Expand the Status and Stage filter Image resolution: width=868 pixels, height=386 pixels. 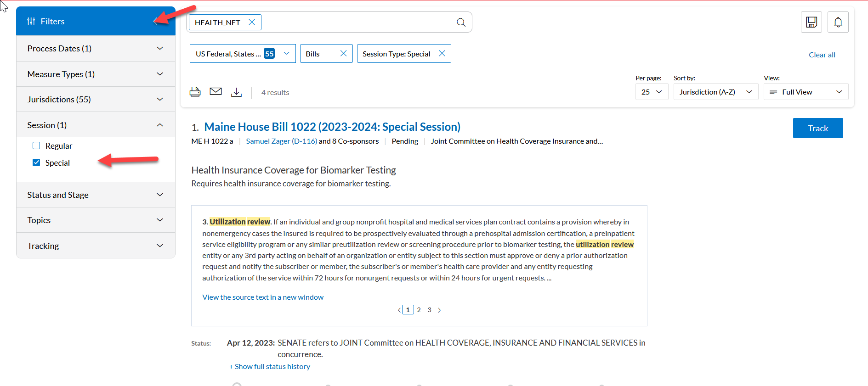[96, 195]
